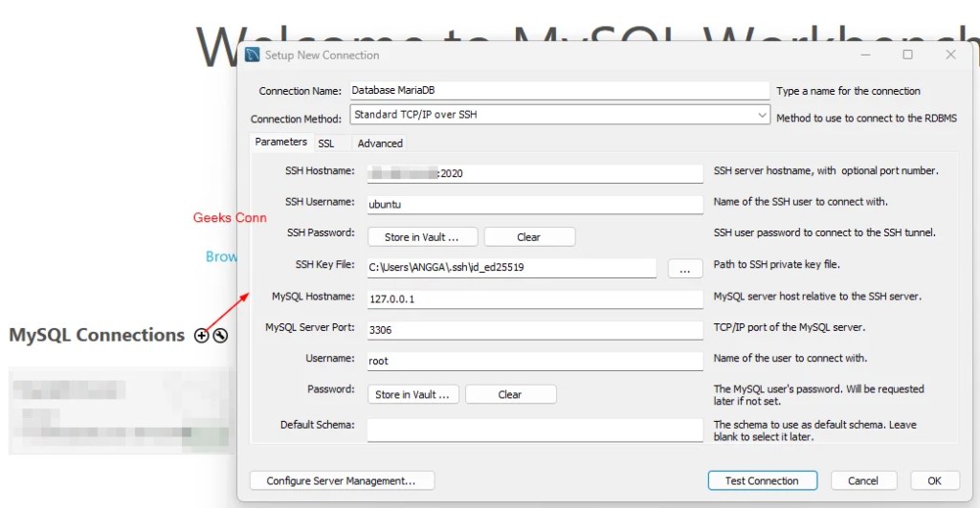Screen dimensions: 980x508
Task: Click the Test Connection button
Action: pos(762,480)
